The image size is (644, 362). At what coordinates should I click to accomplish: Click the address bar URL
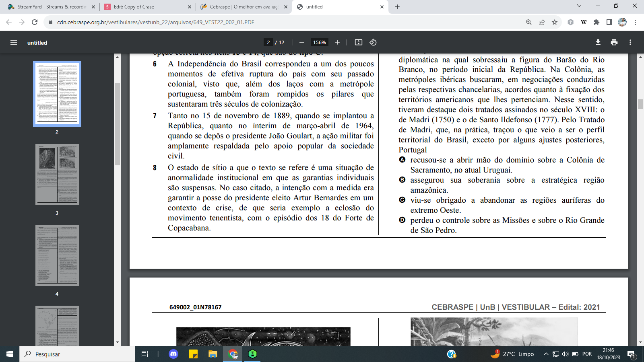155,22
